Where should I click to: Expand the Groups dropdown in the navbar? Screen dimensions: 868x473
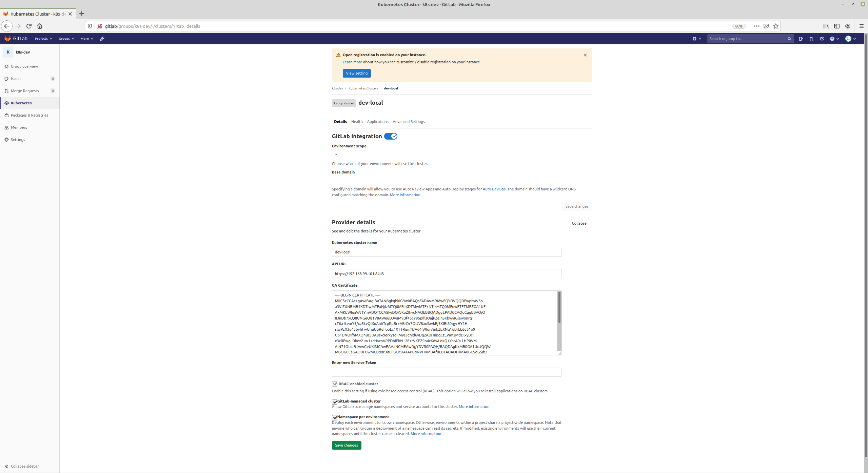tap(66, 39)
